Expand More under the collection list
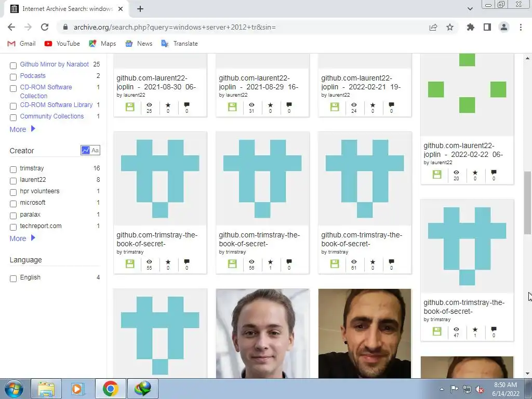The image size is (532, 399). point(22,129)
